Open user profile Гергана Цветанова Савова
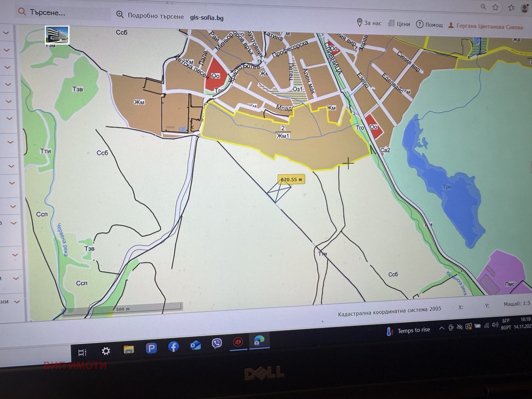This screenshot has width=532, height=399. (x=486, y=26)
